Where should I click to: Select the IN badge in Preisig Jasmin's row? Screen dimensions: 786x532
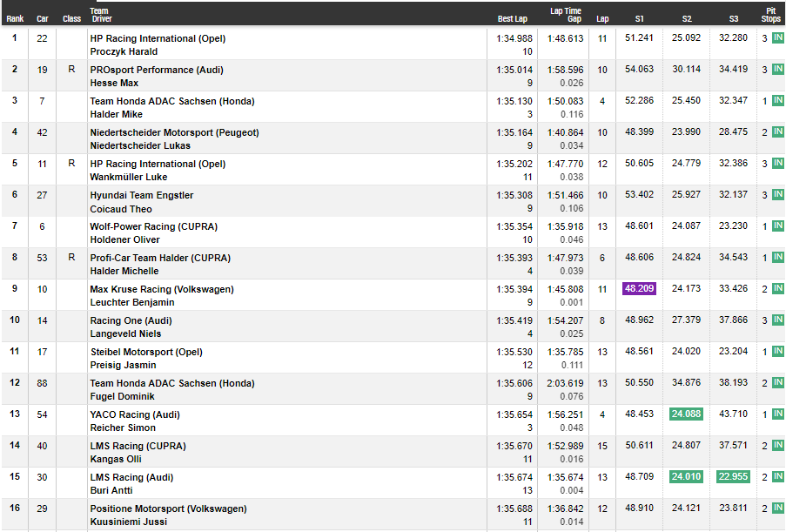pos(778,351)
